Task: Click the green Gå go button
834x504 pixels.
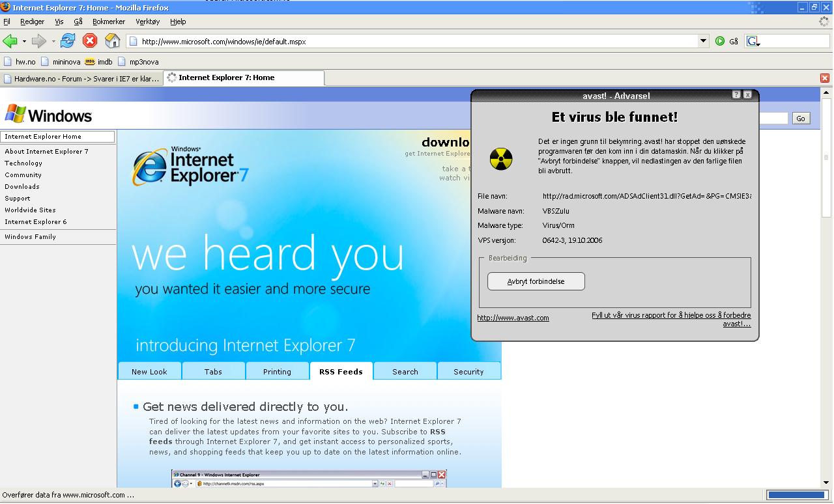Action: [726, 41]
